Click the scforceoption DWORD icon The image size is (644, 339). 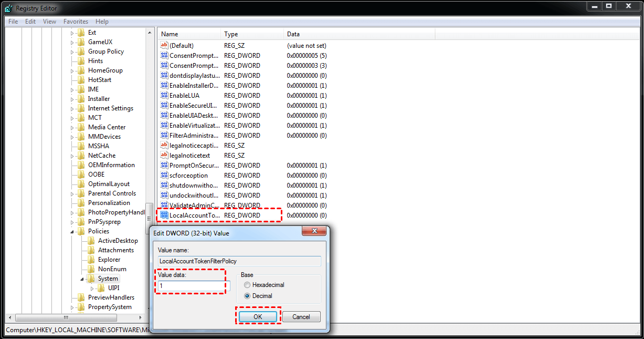[164, 176]
